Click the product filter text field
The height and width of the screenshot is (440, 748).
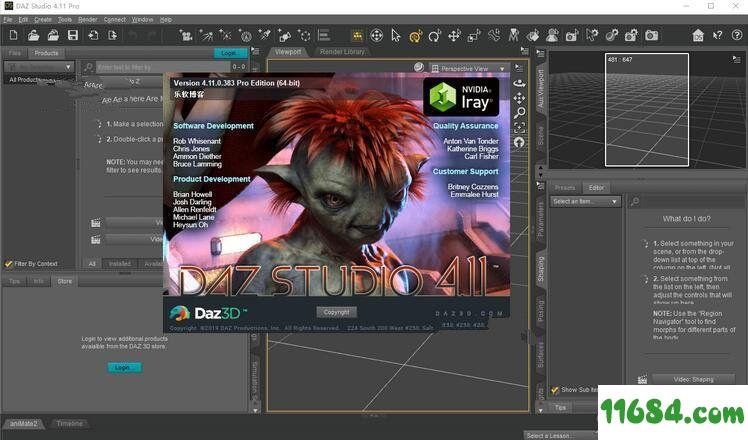point(163,67)
